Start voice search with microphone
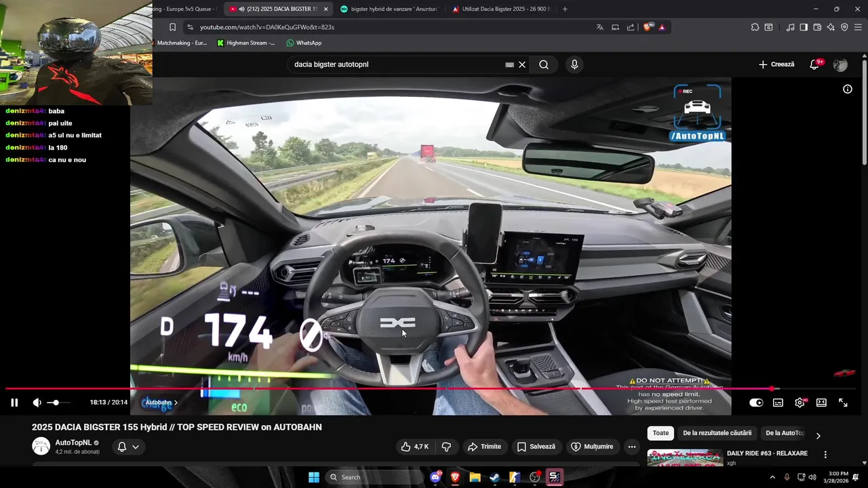868x488 pixels. pos(574,64)
